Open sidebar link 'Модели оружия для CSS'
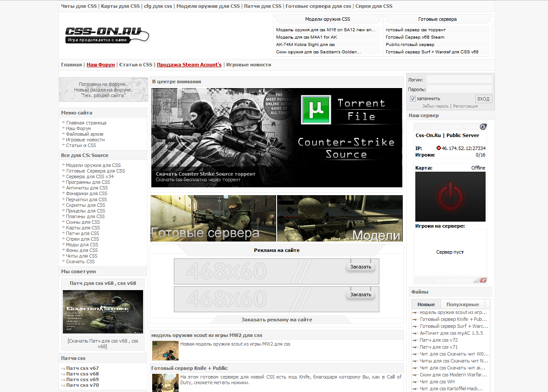The image size is (548, 392). (93, 165)
